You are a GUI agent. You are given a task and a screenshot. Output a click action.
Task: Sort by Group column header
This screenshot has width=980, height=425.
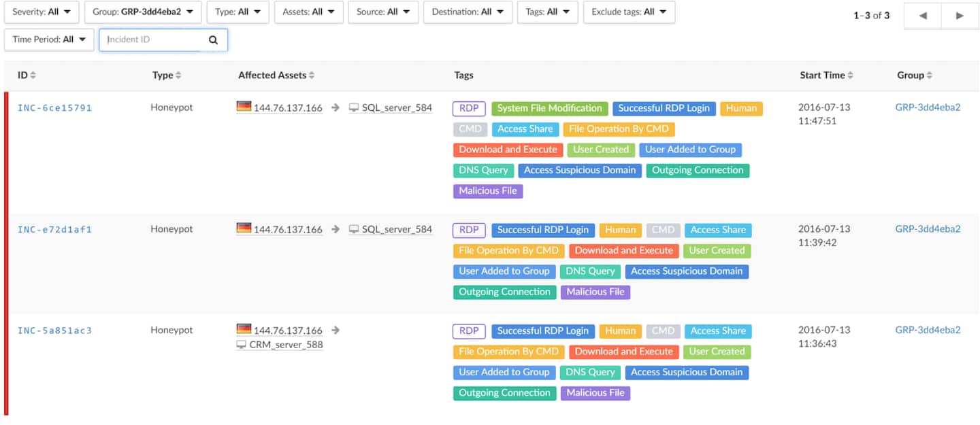click(x=914, y=75)
